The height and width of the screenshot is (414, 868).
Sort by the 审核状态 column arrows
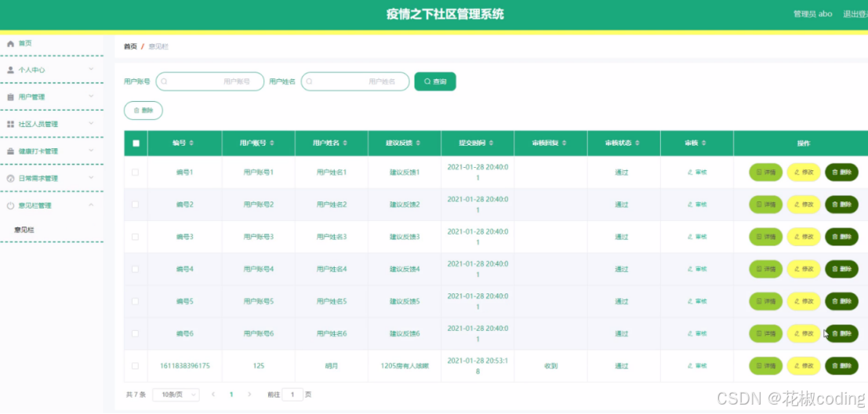point(637,143)
